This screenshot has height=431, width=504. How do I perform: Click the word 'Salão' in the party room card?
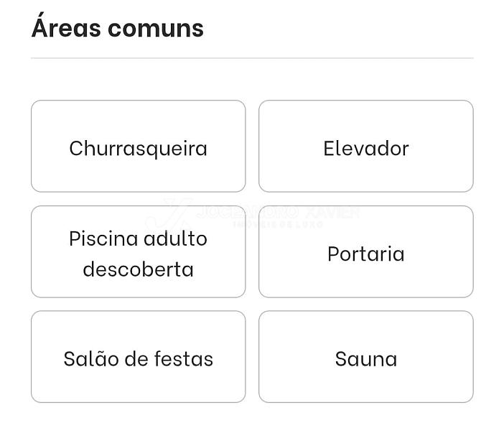tap(88, 358)
